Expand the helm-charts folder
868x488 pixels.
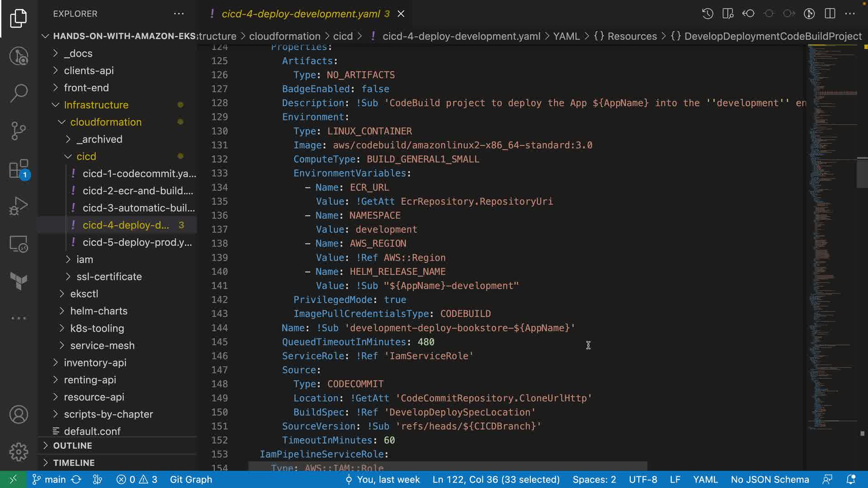(x=99, y=311)
